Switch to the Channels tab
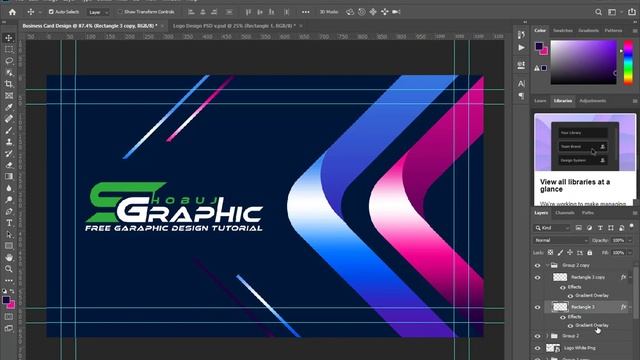Screen dimensions: 640x360 (x=565, y=213)
